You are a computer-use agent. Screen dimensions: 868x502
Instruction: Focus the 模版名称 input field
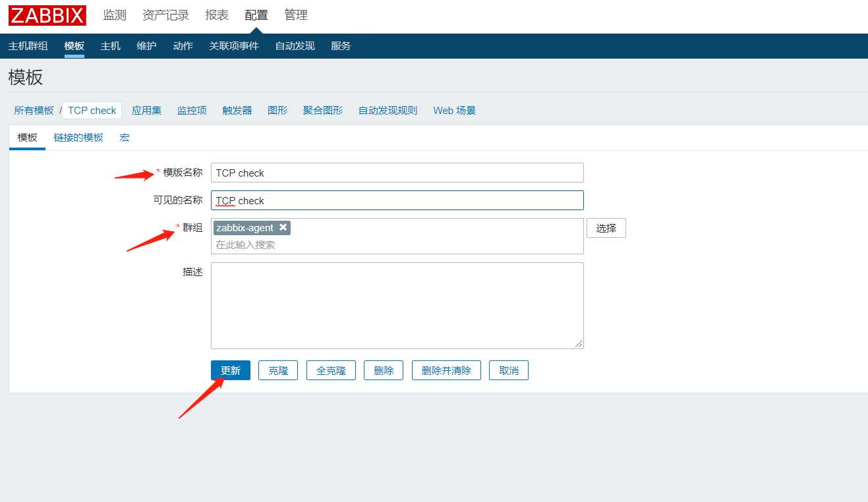[397, 173]
